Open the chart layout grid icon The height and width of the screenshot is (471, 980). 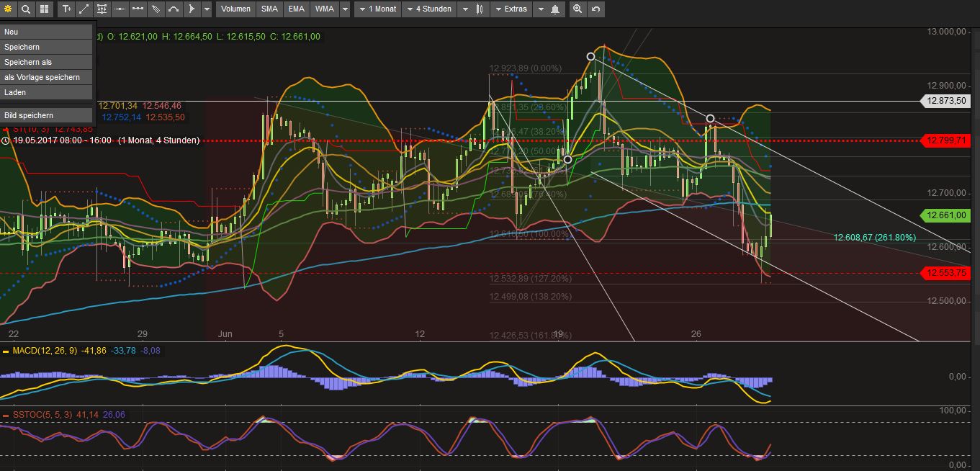pos(44,9)
